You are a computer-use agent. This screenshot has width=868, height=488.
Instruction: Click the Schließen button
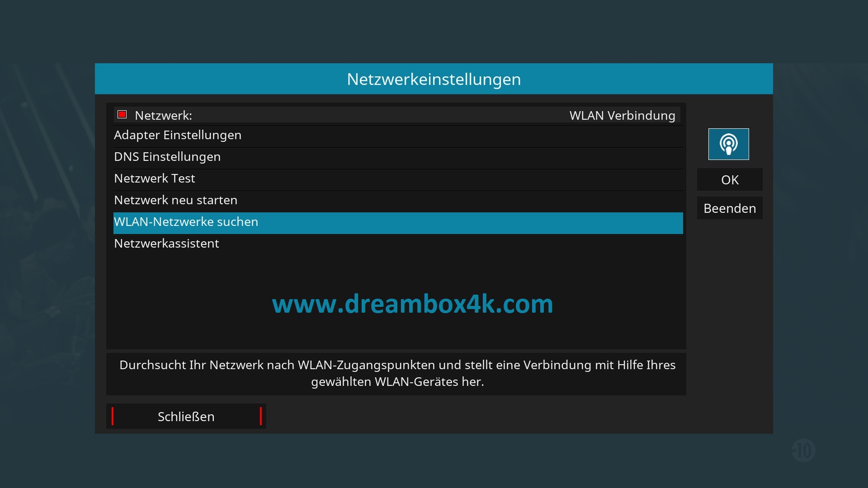(x=186, y=416)
